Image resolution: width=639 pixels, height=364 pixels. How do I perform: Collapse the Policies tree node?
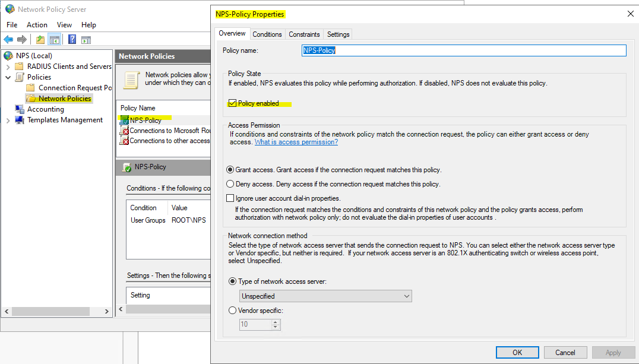[8, 77]
